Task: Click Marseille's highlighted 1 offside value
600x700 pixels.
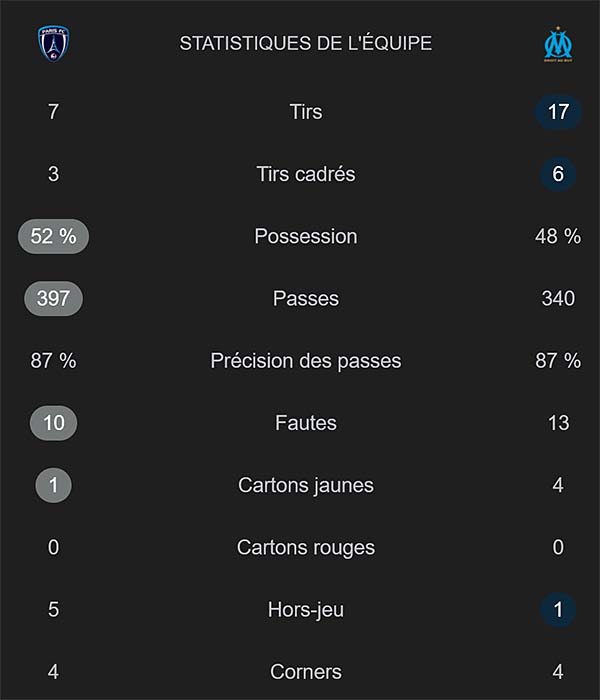Action: 558,610
